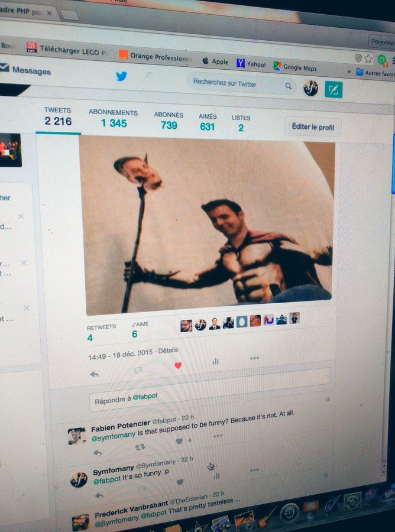Screen dimensions: 395x532
Task: Switch to the AIMÉS 631 tab
Action: (208, 122)
